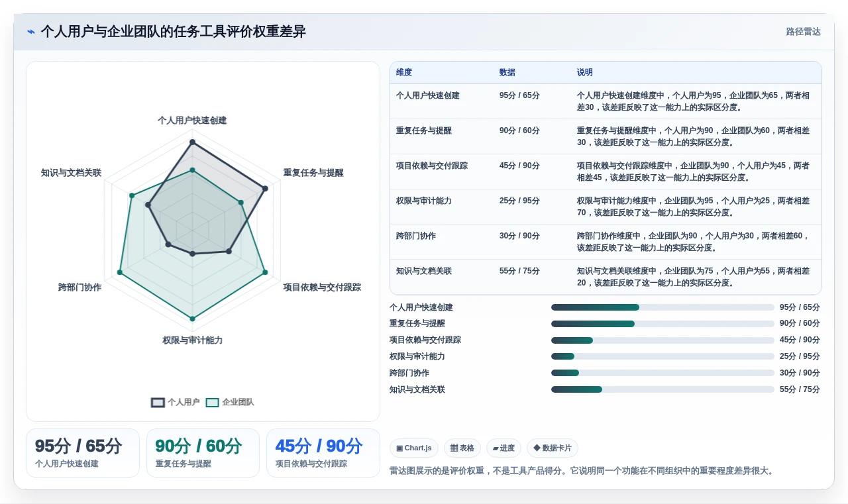Screen dimensions: 848x504
Task: Click table value 25分 / 95分
Action: coord(519,201)
